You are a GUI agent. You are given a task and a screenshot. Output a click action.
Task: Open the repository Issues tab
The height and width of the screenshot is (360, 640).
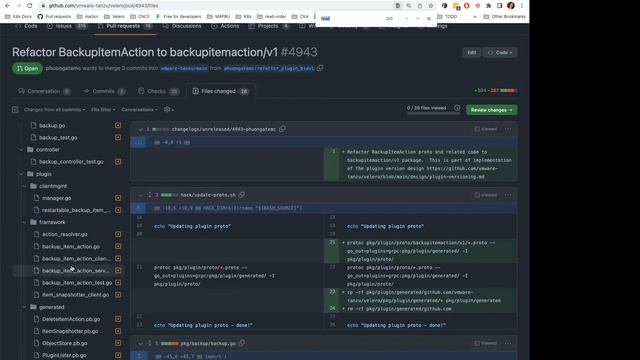point(67,26)
